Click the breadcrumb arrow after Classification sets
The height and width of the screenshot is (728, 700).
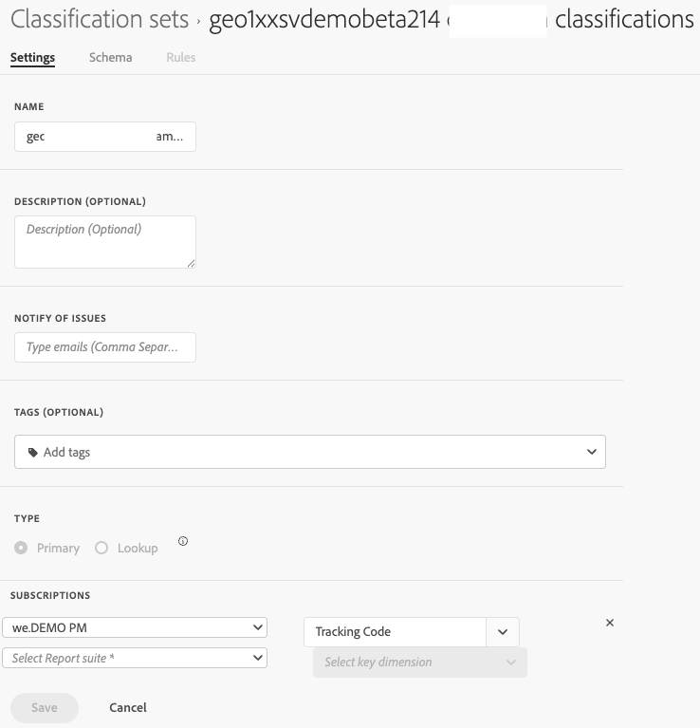[x=198, y=20]
